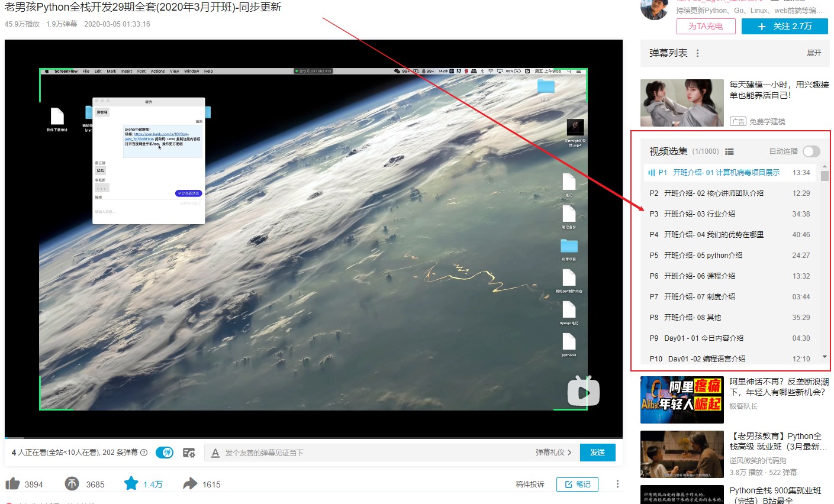Click the thumbs-up like icon
Image resolution: width=834 pixels, height=504 pixels.
pyautogui.click(x=12, y=484)
